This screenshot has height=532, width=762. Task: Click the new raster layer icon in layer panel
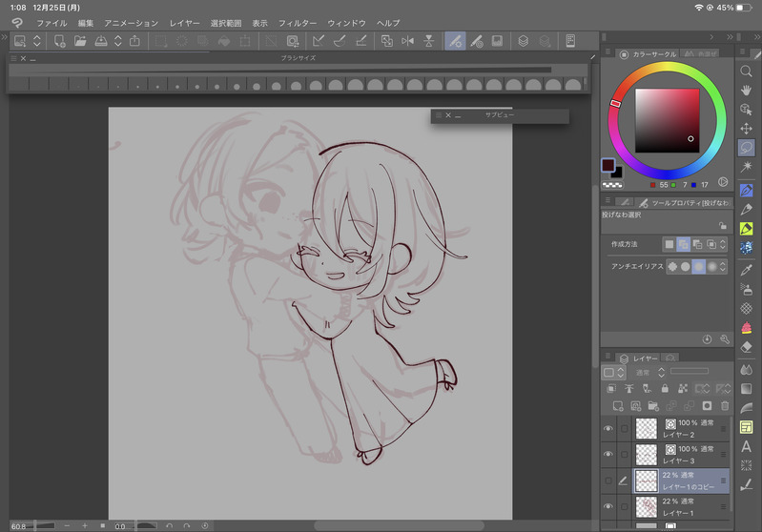point(618,406)
